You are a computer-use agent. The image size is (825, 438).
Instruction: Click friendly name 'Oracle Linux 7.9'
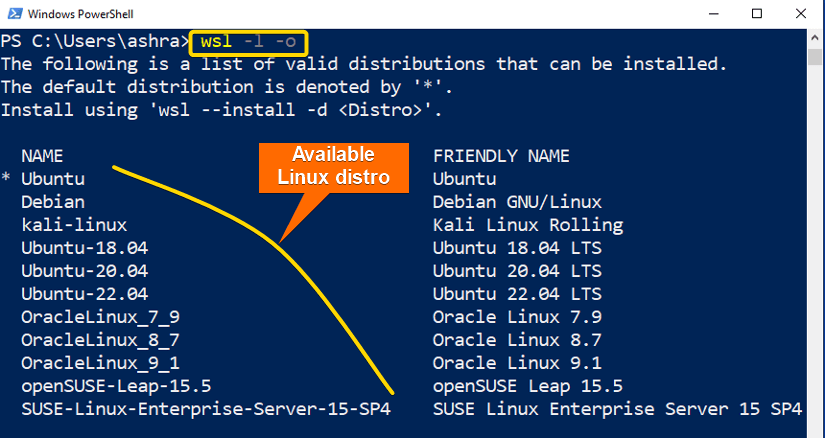click(517, 317)
